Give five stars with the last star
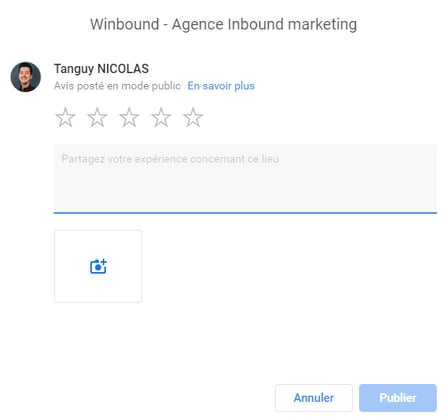 (193, 117)
